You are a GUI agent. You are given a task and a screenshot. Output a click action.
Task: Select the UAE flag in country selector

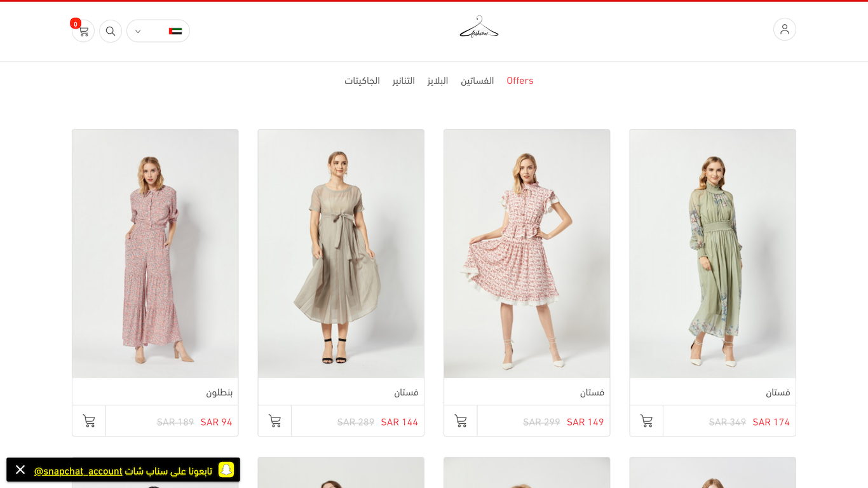tap(175, 31)
